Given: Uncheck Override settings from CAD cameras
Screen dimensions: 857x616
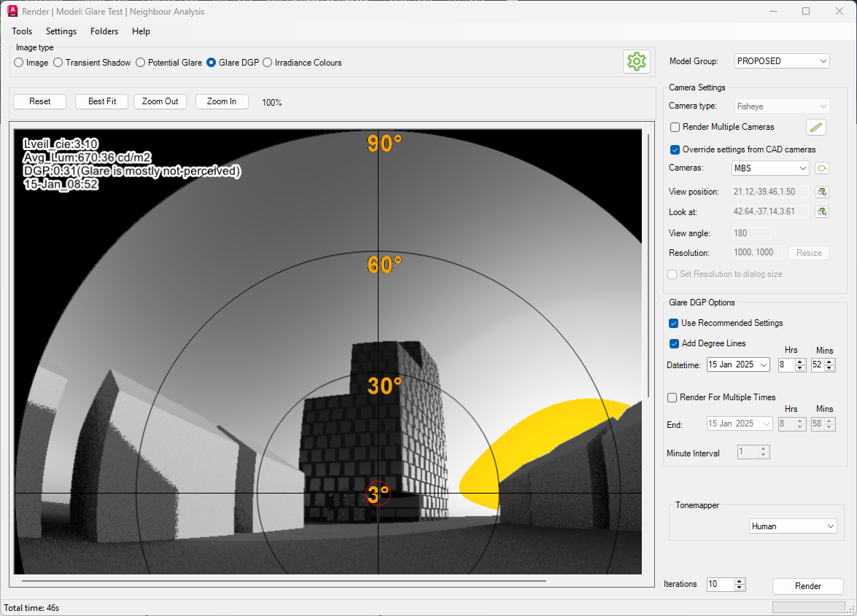Looking at the screenshot, I should (675, 149).
